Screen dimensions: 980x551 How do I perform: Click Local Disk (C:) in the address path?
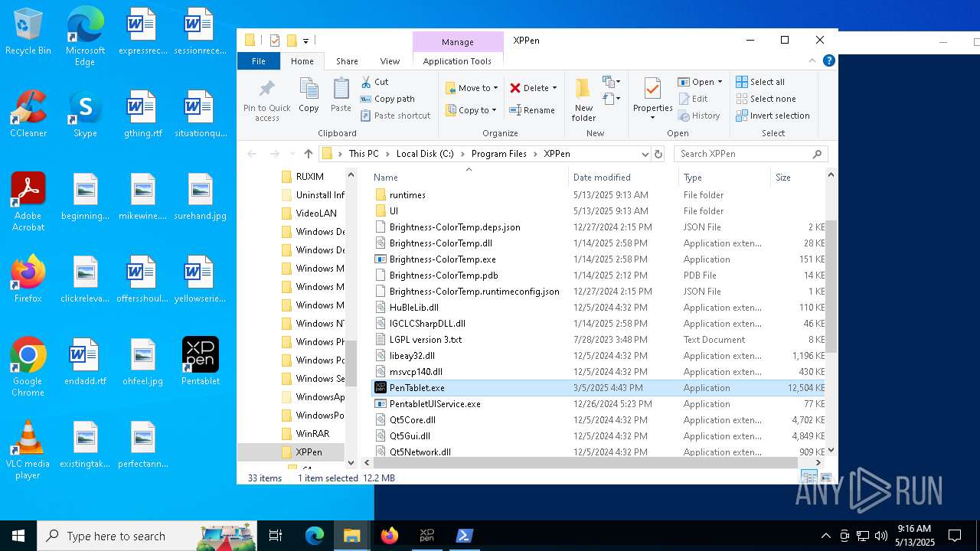click(425, 154)
